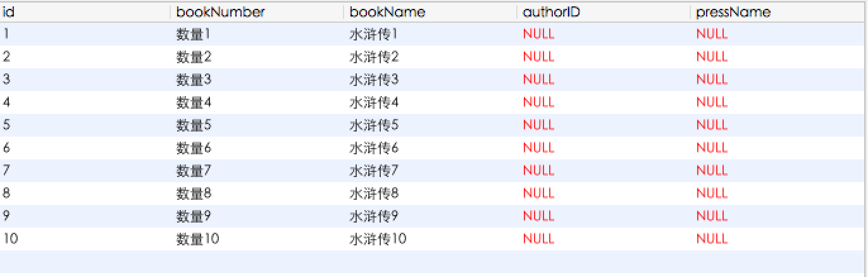Select the cell 水浒传5
This screenshot has width=868, height=277.
431,125
